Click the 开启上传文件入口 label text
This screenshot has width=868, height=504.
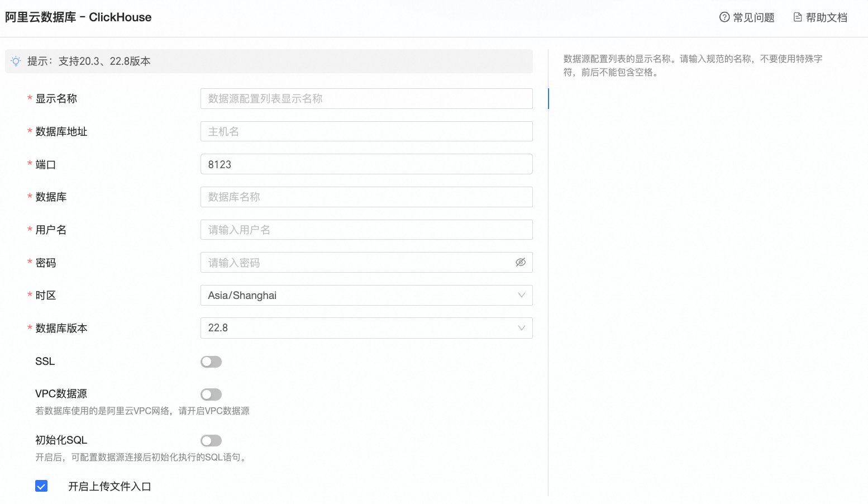tap(110, 486)
